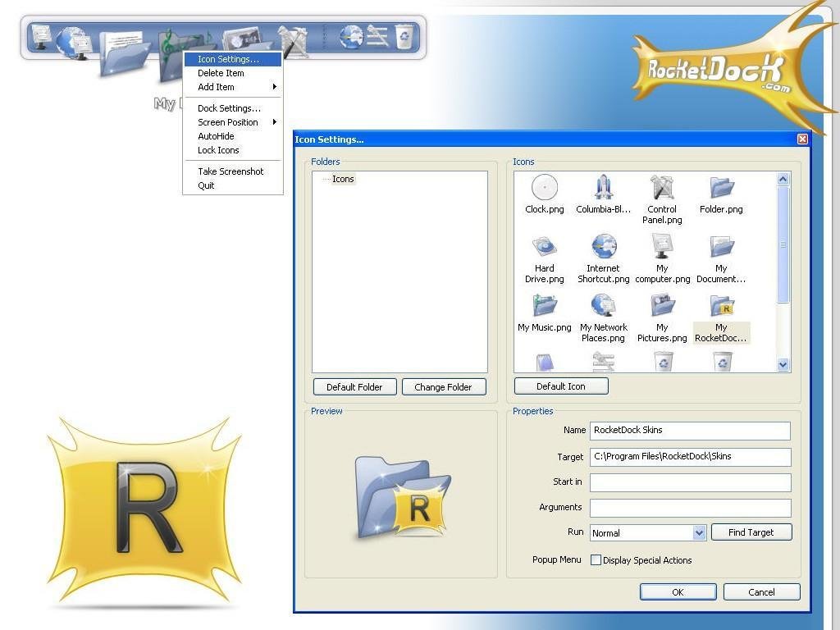Select Take Screenshot menu entry
Viewport: 840px width, 630px height.
click(231, 171)
